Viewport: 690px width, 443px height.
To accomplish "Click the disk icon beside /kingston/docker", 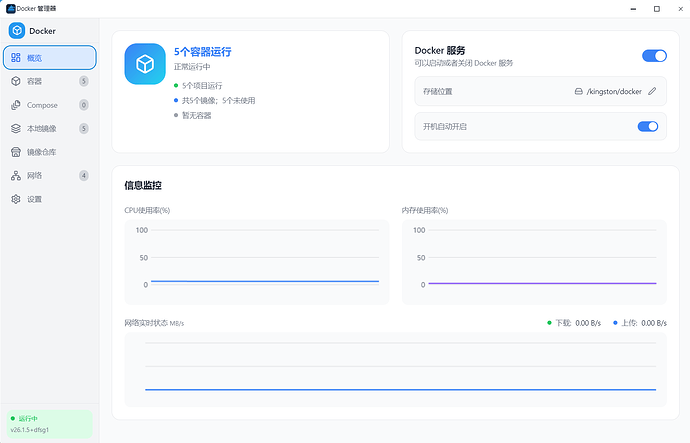I will coord(579,92).
